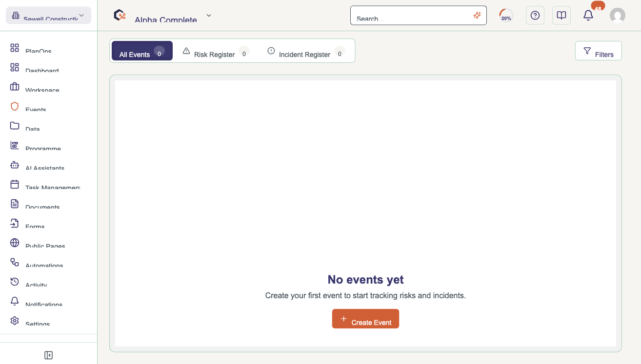Switch to the All Events tab

click(142, 51)
